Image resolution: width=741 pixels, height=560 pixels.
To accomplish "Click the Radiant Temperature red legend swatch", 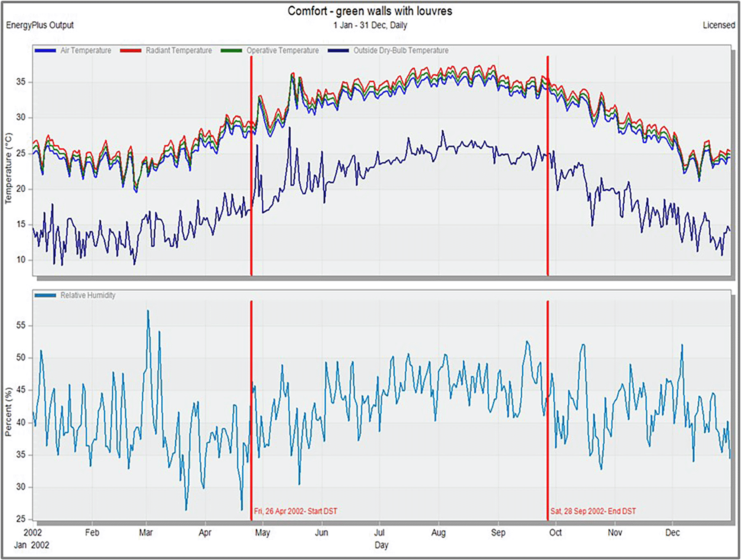I will point(131,51).
